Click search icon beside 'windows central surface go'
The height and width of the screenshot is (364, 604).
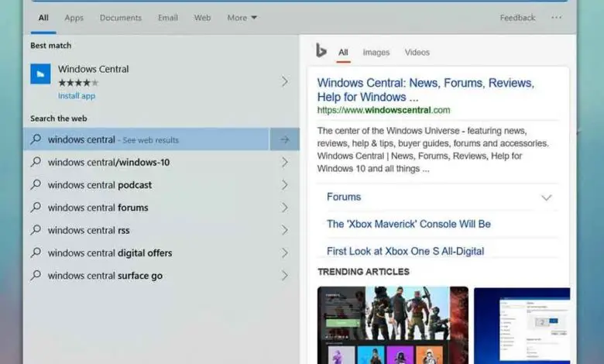(x=36, y=276)
